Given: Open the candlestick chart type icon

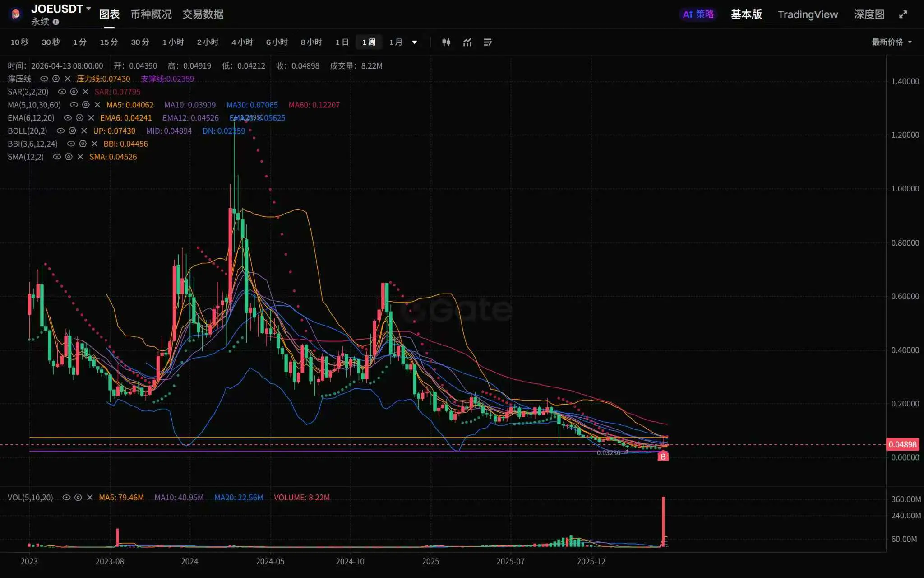Looking at the screenshot, I should point(446,42).
